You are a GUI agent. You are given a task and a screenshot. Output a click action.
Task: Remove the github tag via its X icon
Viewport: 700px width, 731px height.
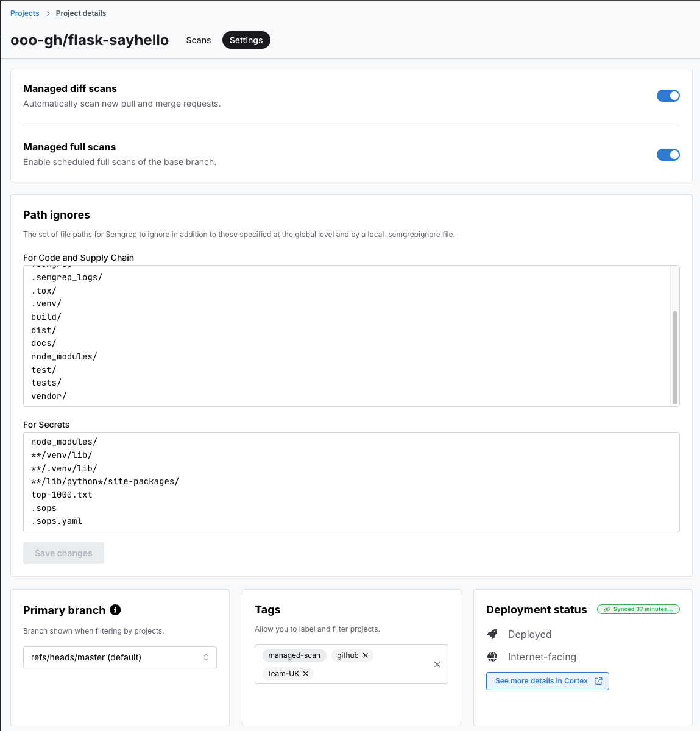(366, 655)
